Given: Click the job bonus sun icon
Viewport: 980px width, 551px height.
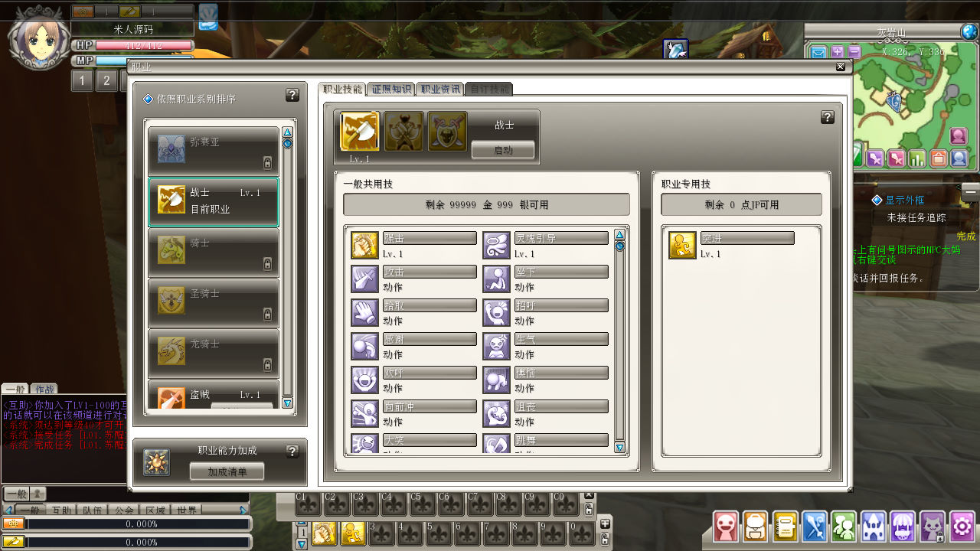Looking at the screenshot, I should tap(156, 461).
